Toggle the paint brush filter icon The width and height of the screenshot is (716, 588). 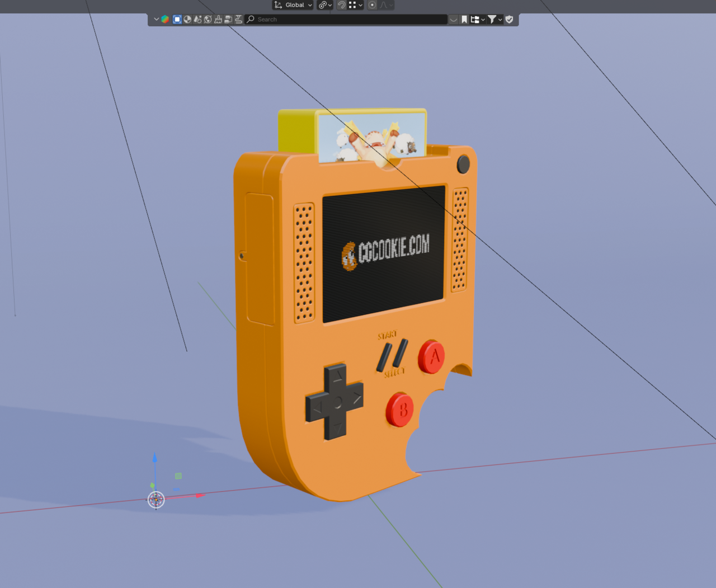218,19
